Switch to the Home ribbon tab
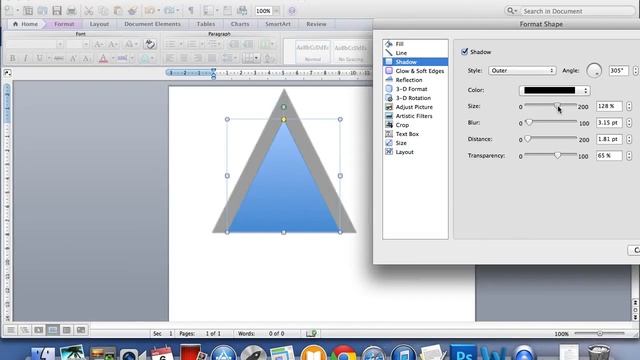The width and height of the screenshot is (640, 360). 25,24
